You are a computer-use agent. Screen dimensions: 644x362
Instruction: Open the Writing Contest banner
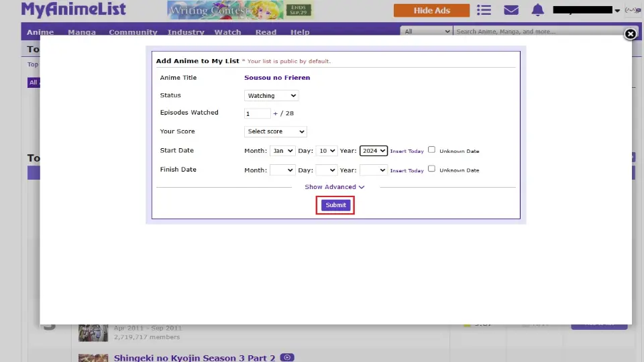click(x=240, y=10)
